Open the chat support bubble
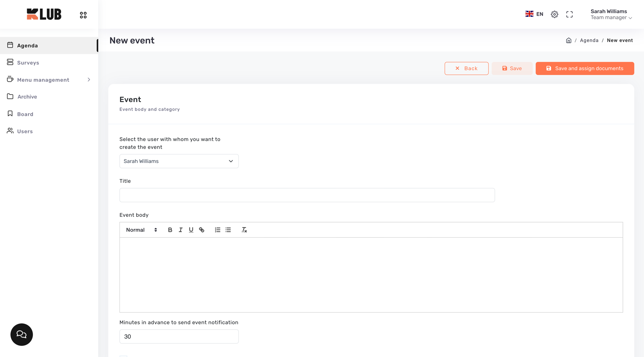The image size is (644, 357). pos(22,334)
